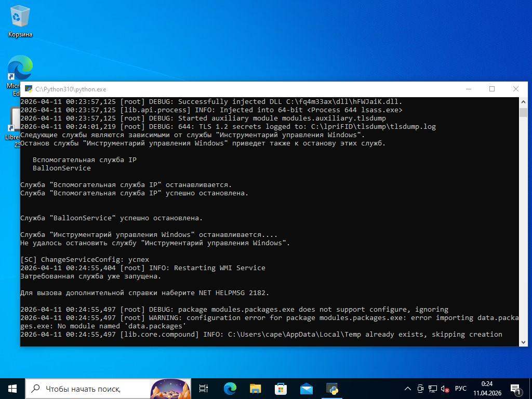The image size is (532, 399).
Task: Open the Mail app from the taskbar
Action: click(306, 388)
